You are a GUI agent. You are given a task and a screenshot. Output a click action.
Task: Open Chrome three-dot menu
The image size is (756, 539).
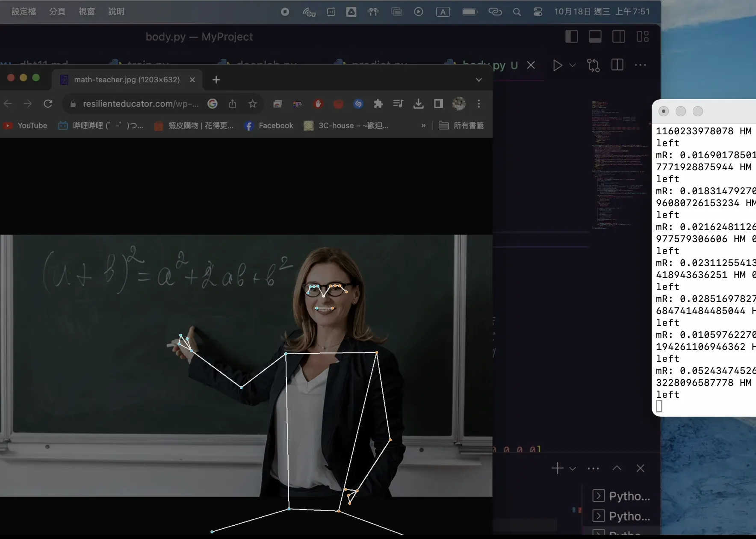[x=479, y=104]
